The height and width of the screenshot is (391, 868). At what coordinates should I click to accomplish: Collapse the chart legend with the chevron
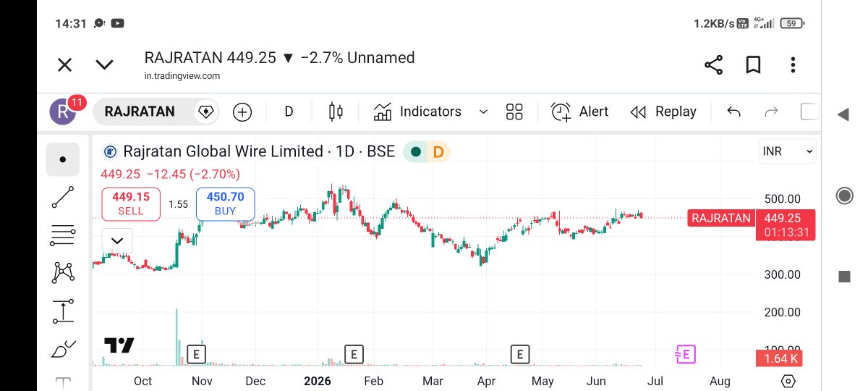pyautogui.click(x=117, y=240)
